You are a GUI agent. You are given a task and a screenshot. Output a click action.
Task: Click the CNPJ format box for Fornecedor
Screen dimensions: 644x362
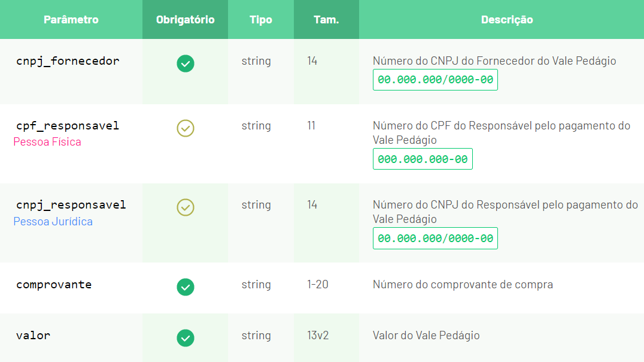435,80
